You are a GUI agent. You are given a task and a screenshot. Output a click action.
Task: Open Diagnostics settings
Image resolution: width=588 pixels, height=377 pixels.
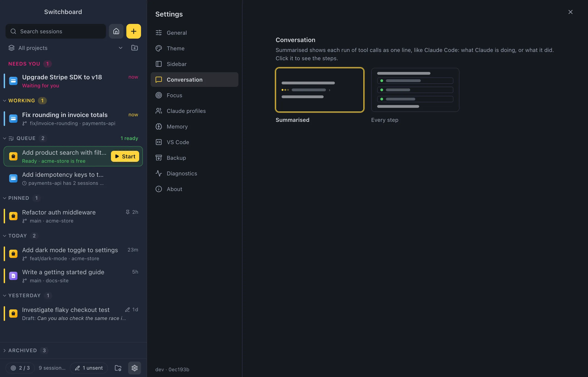[x=195, y=173]
